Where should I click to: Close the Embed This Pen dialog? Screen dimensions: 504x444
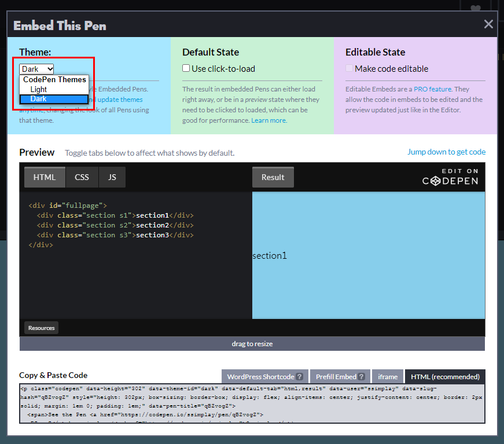(488, 24)
